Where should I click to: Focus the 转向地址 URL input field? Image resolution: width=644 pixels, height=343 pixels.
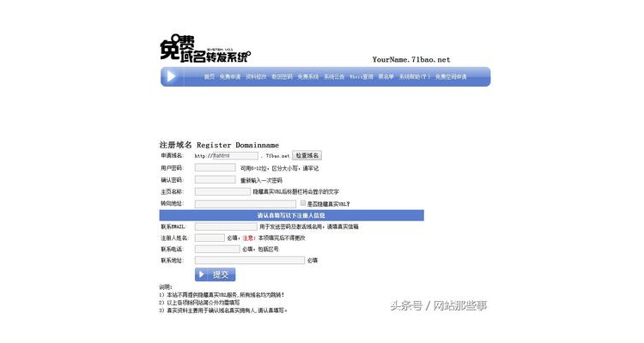coord(246,203)
